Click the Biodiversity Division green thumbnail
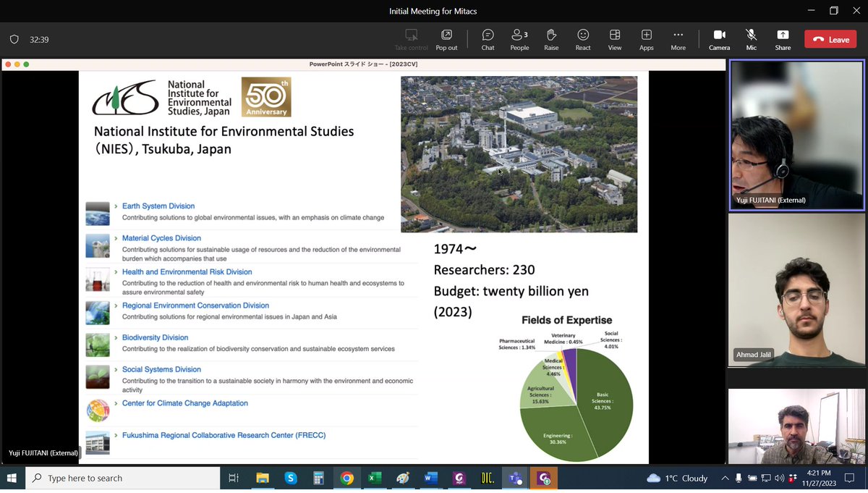 pos(98,345)
